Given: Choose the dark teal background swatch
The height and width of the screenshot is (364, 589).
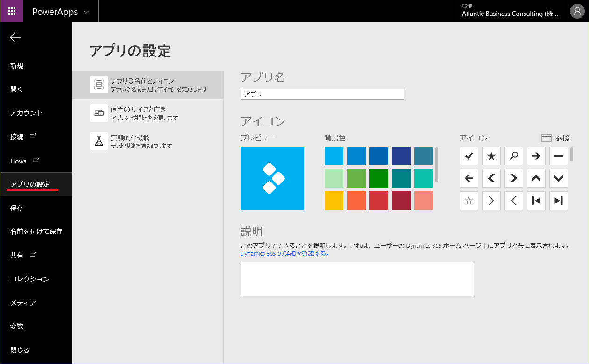Looking at the screenshot, I should point(401,178).
